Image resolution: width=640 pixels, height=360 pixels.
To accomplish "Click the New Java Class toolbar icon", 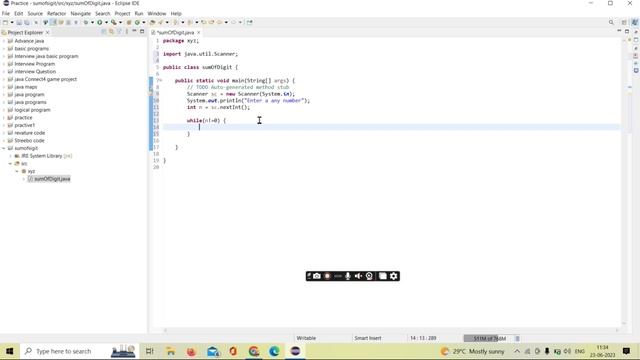I will click(138, 22).
